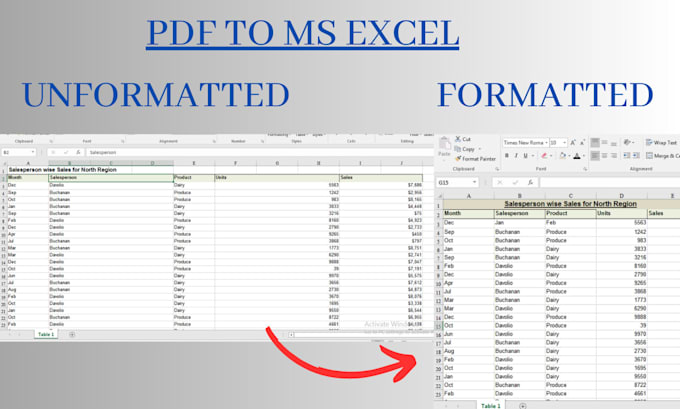Click Copy in the formatted window's Clipboard group
680x409 pixels.
coord(464,149)
